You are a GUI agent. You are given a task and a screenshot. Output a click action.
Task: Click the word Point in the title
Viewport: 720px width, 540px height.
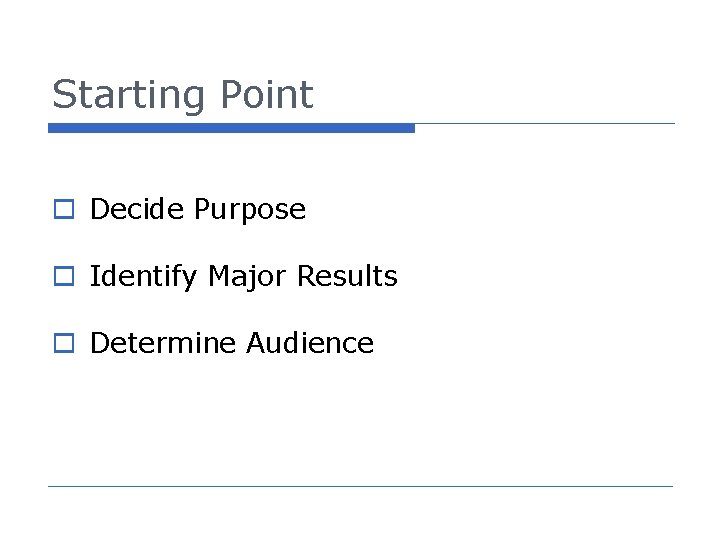(267, 95)
